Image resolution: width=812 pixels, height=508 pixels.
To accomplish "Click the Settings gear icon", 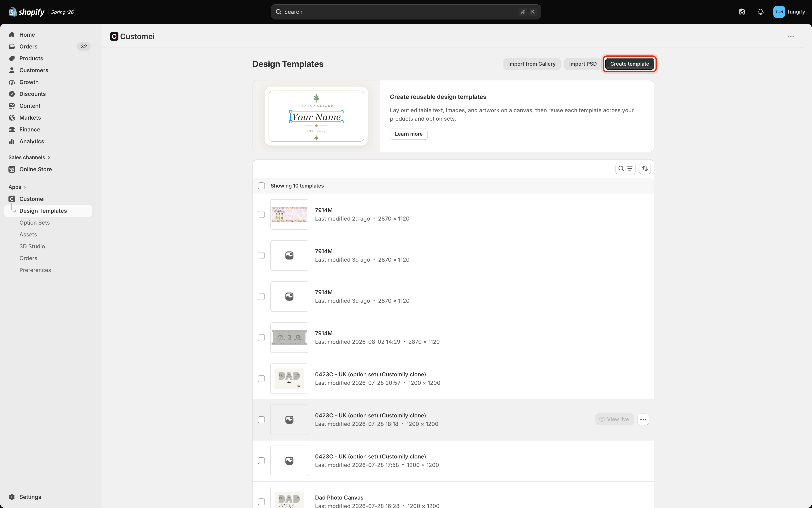I will (x=12, y=497).
